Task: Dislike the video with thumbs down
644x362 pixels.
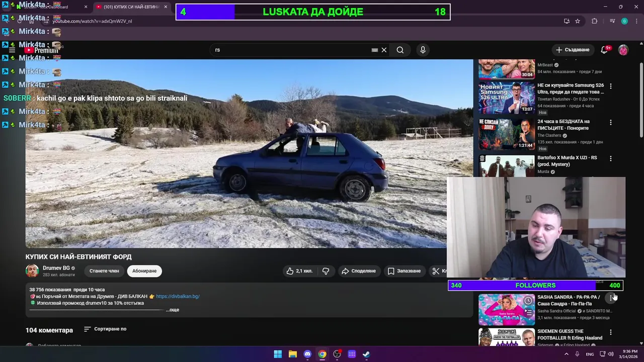Action: tap(326, 271)
